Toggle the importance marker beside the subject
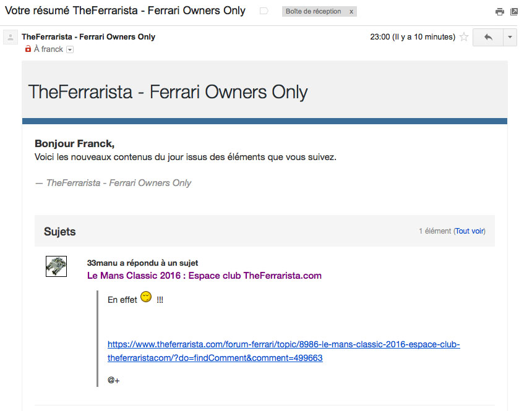532x411 pixels. (x=264, y=11)
